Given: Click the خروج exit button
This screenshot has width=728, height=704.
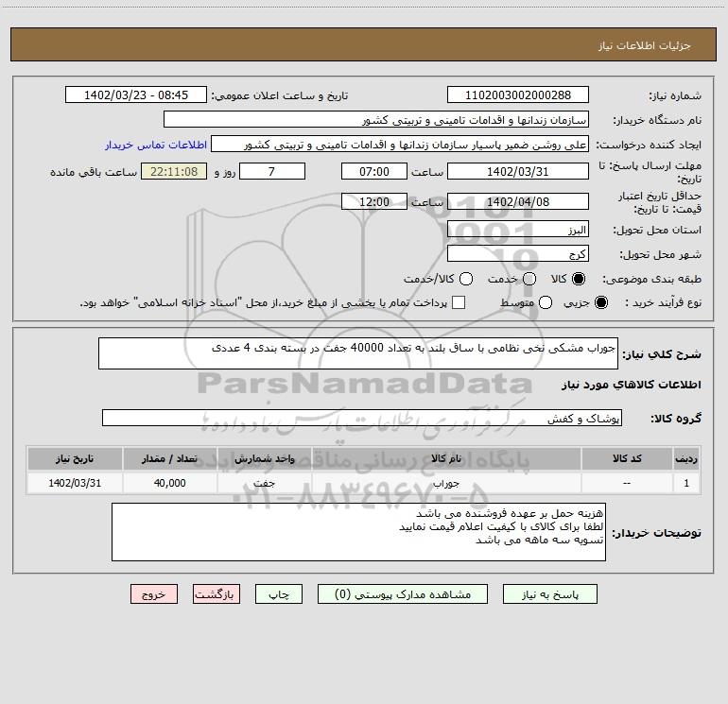Looking at the screenshot, I should tap(154, 594).
